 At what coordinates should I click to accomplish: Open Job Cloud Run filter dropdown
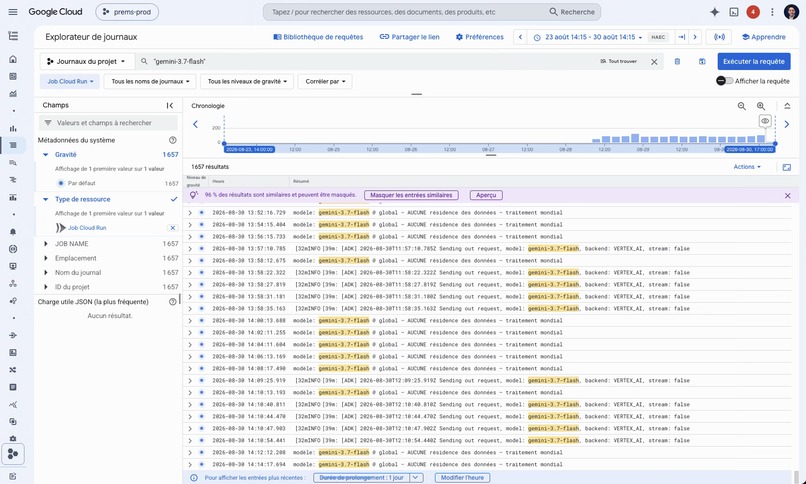click(x=70, y=81)
